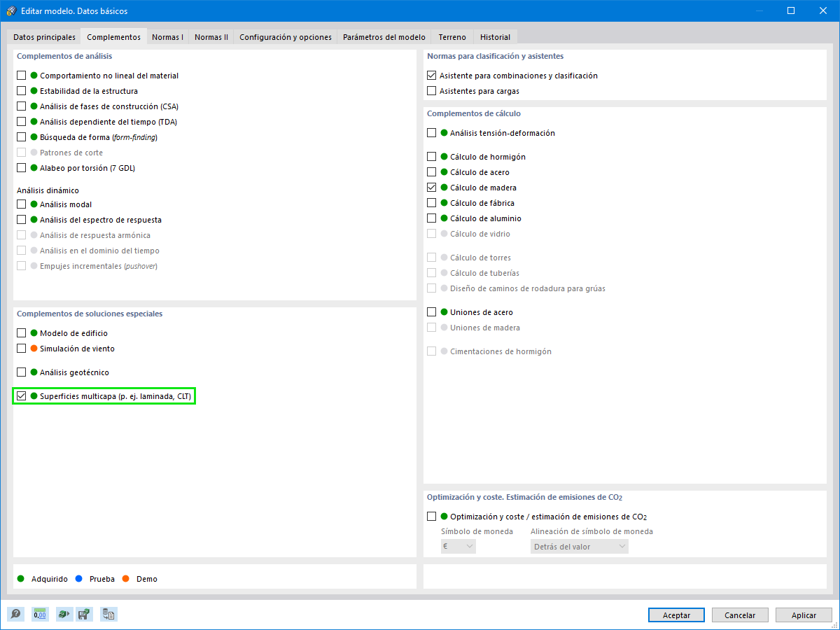Open the Normas II tab

coord(211,37)
